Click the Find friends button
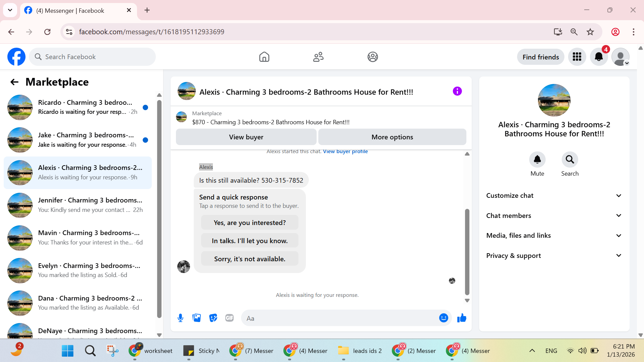Viewport: 644px width, 362px height. click(541, 57)
